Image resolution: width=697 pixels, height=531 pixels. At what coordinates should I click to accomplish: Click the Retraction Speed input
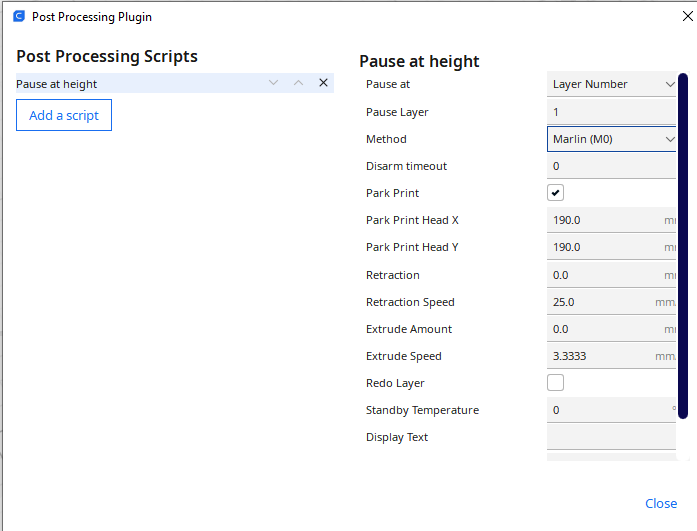600,302
